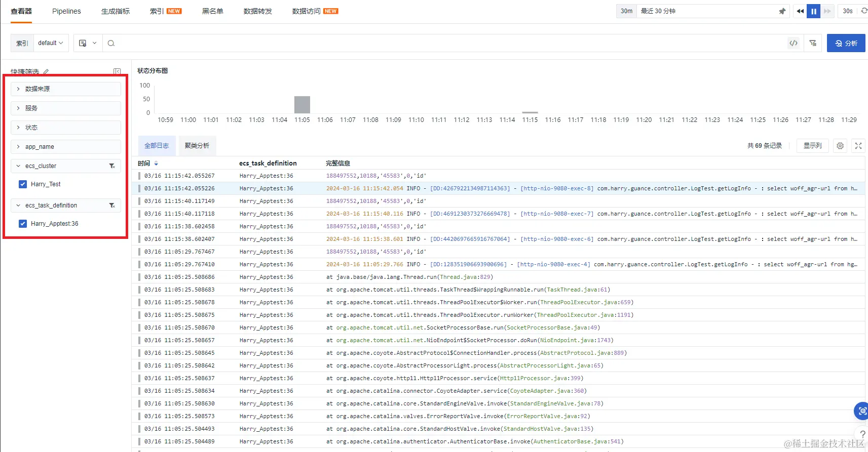868x452 pixels.
Task: Expand the 状态 filter
Action: tap(66, 128)
